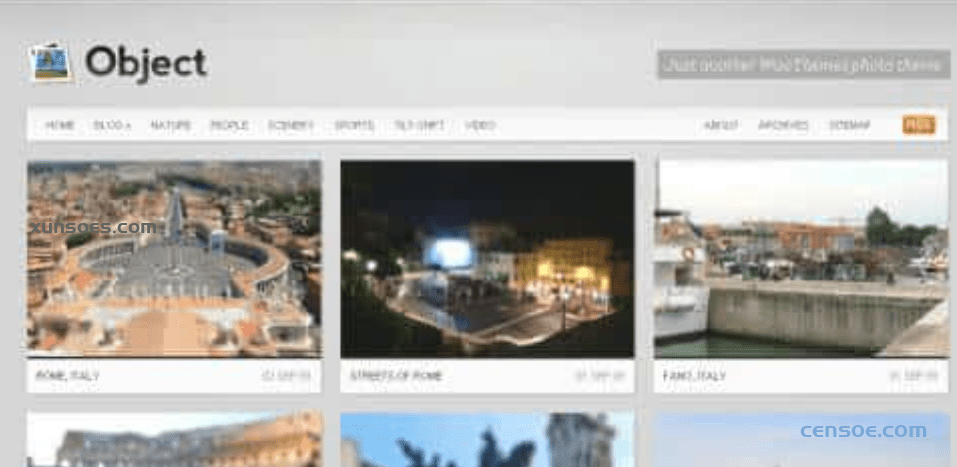Open the Home menu item

point(60,126)
